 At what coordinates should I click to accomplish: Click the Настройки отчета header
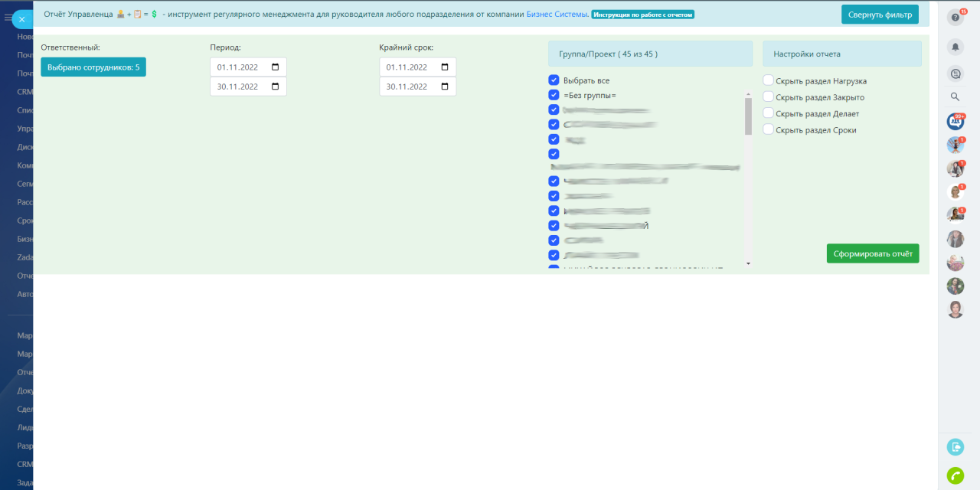(x=842, y=54)
